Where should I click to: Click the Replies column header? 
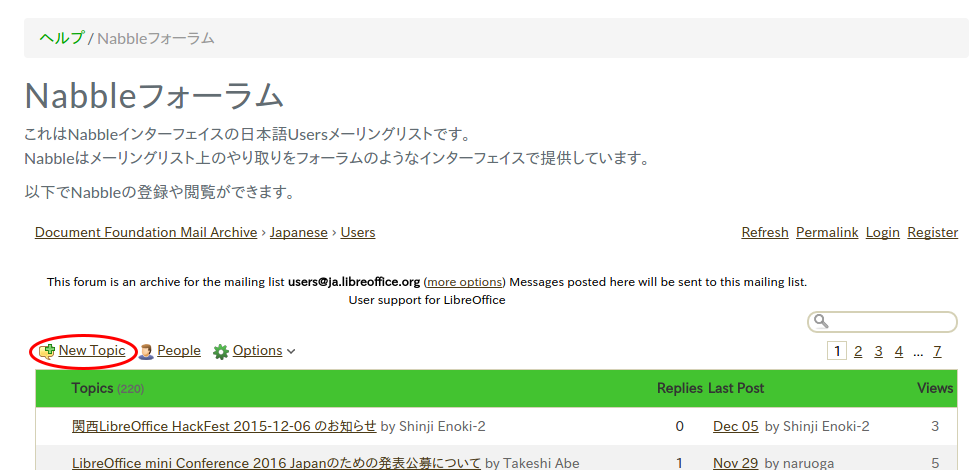[679, 388]
